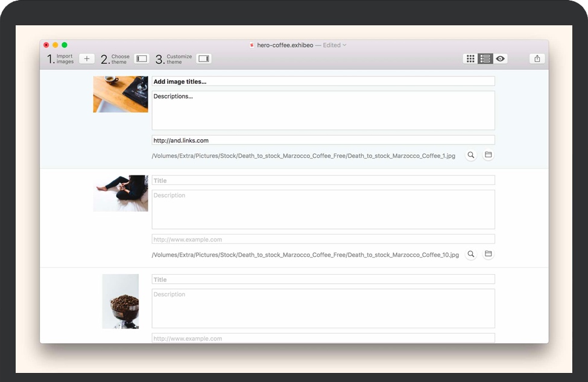Expand the document title Edited chevron

(x=344, y=45)
